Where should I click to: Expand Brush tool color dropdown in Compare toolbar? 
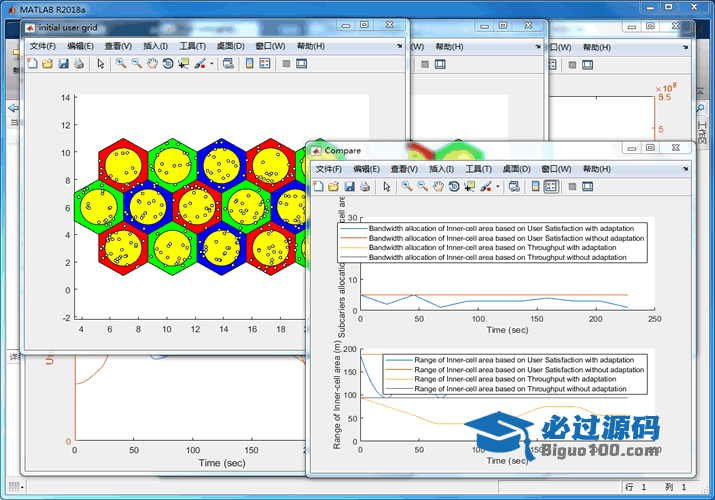(x=496, y=187)
